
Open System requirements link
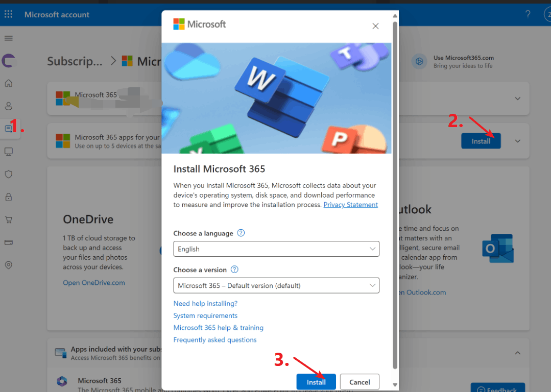(x=205, y=315)
